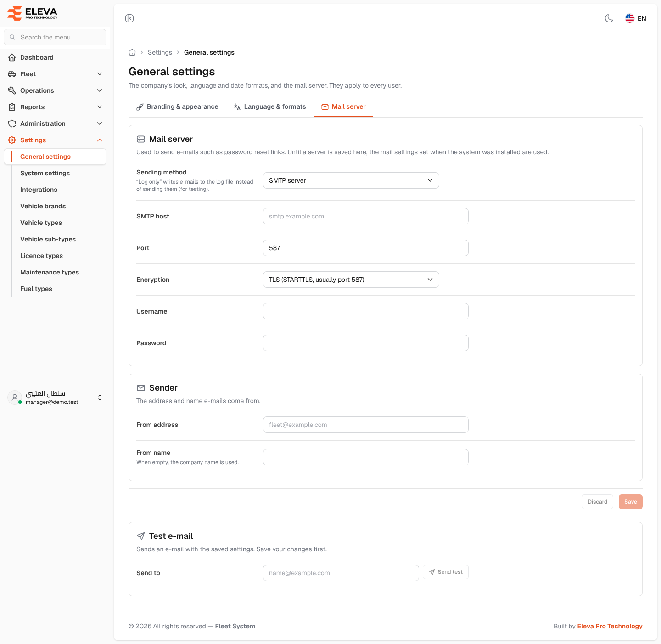Click the Discard button

(x=597, y=502)
